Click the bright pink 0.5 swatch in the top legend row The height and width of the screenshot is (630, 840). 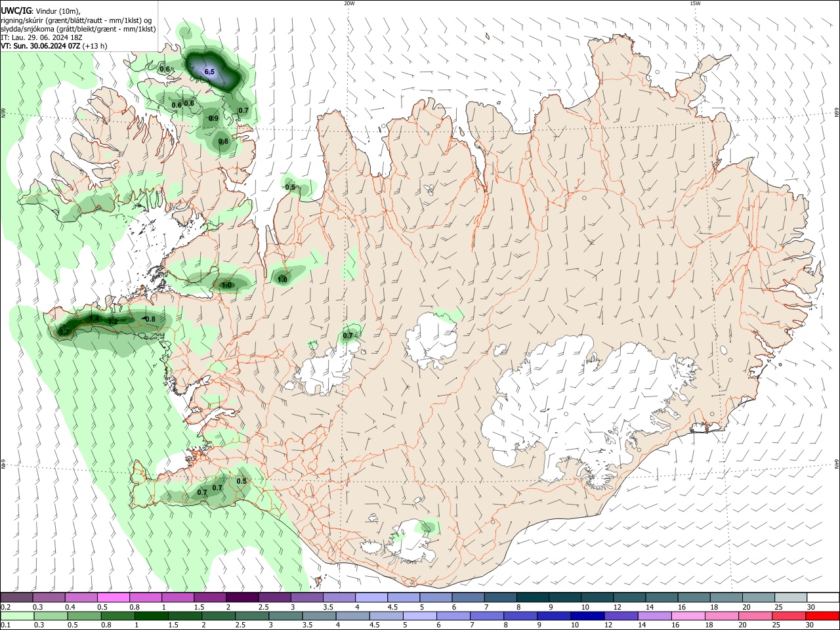pyautogui.click(x=113, y=597)
